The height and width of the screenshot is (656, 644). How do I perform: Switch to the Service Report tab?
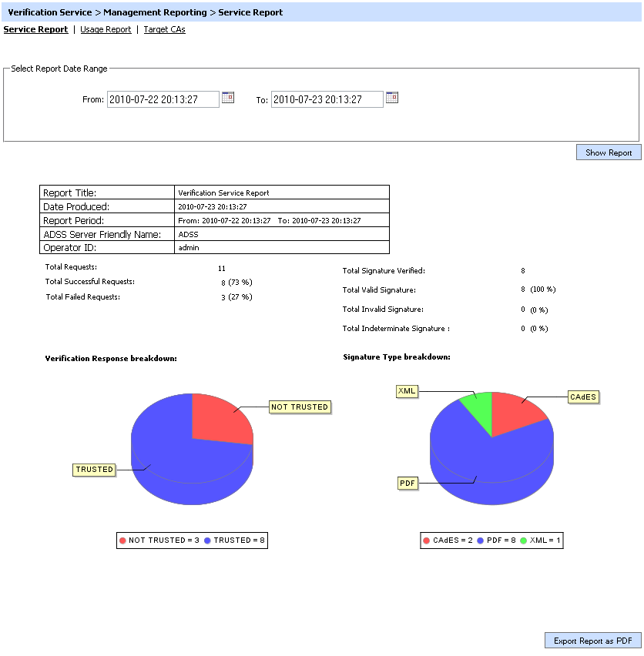coord(35,29)
